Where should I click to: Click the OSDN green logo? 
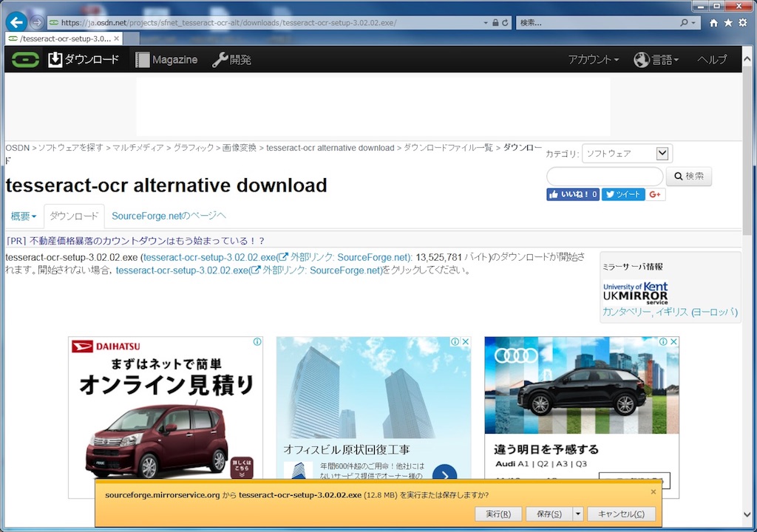(x=25, y=59)
